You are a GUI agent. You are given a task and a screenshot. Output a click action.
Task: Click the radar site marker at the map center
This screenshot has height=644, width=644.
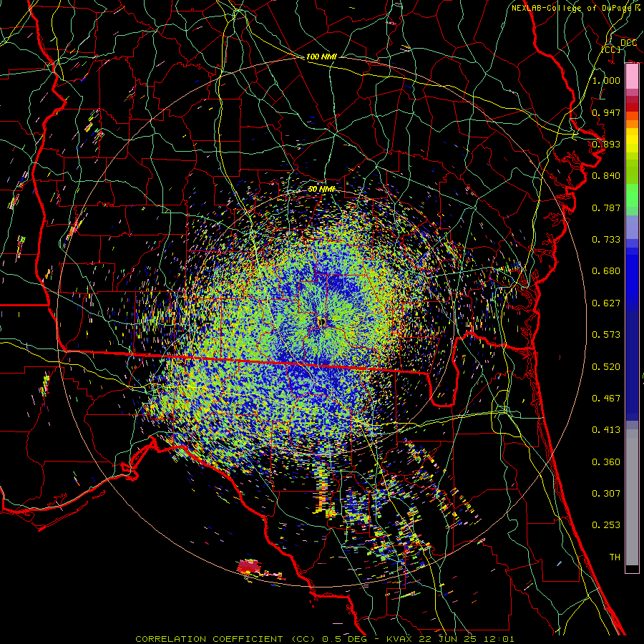pyautogui.click(x=321, y=322)
